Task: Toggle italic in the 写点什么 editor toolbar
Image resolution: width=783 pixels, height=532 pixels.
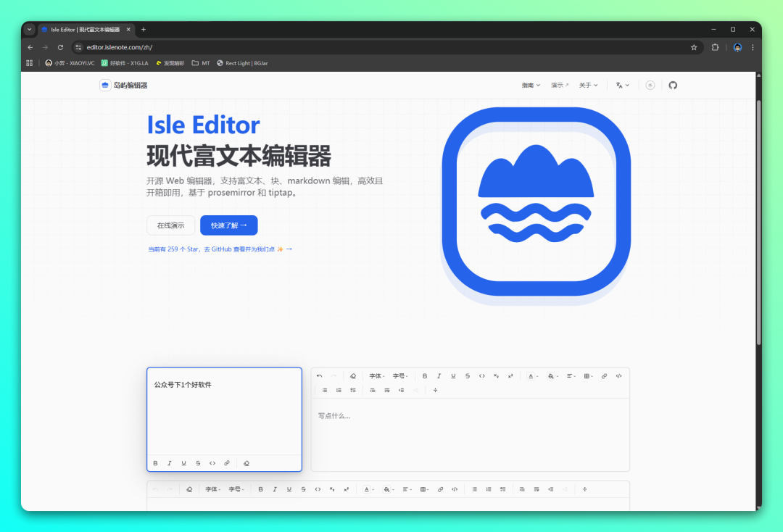Action: [x=439, y=376]
